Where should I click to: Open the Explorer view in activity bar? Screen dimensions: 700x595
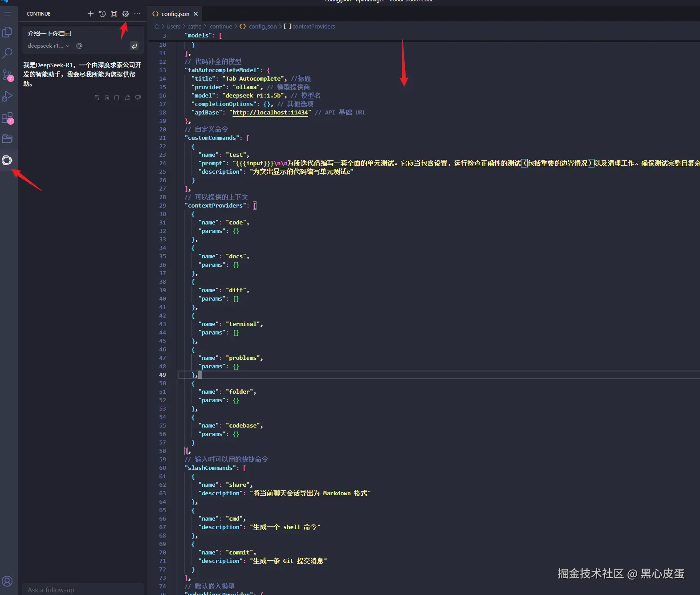coord(7,32)
